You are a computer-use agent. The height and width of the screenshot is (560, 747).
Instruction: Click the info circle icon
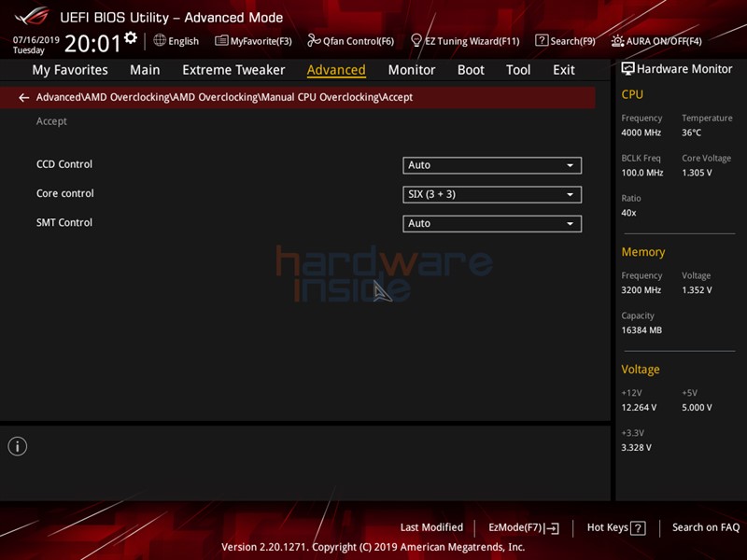pos(18,446)
